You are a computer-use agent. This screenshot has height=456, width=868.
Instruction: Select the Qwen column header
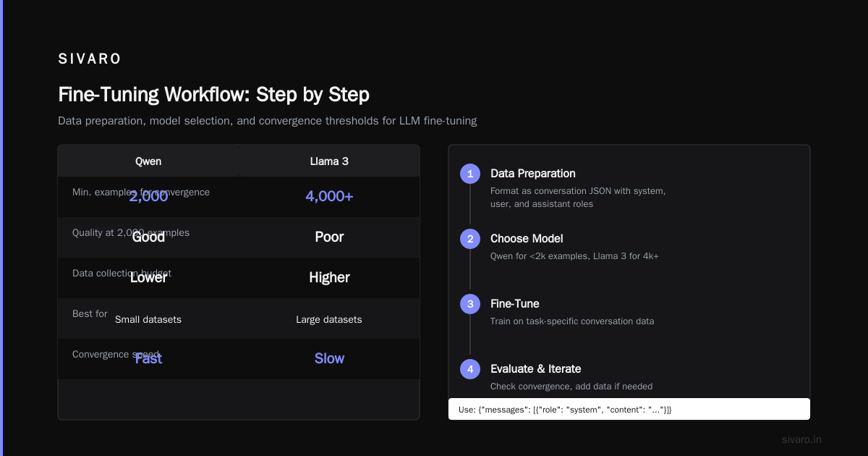(148, 161)
